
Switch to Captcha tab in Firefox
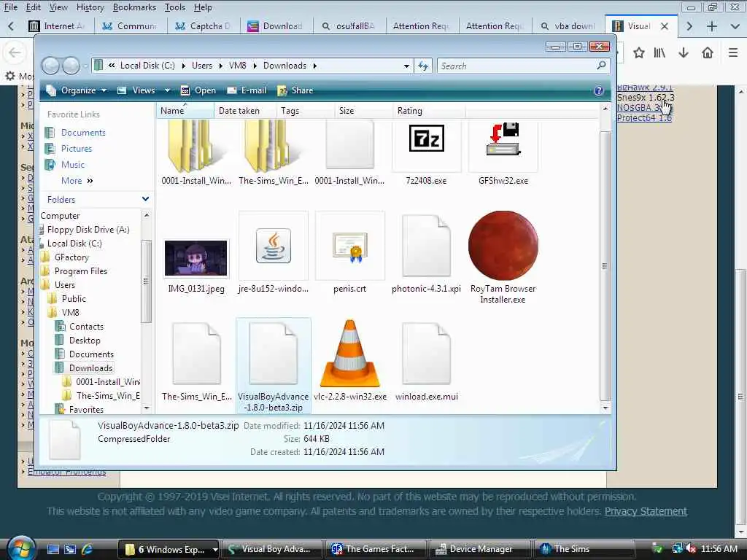click(x=204, y=26)
